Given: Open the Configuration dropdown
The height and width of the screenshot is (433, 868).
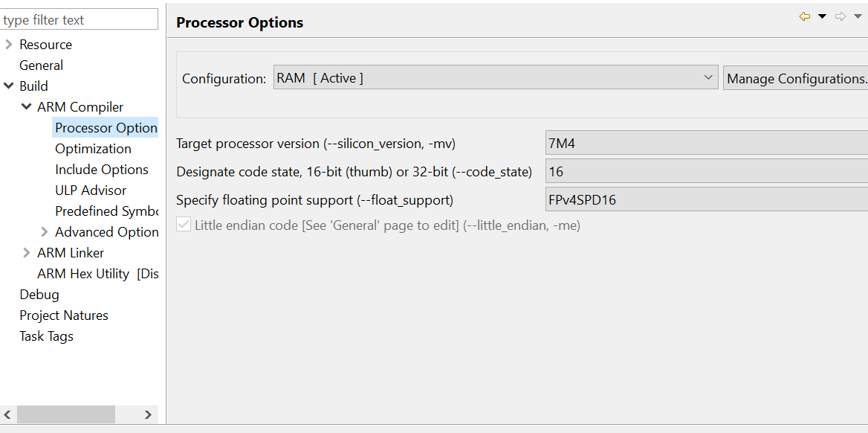Looking at the screenshot, I should tap(496, 77).
